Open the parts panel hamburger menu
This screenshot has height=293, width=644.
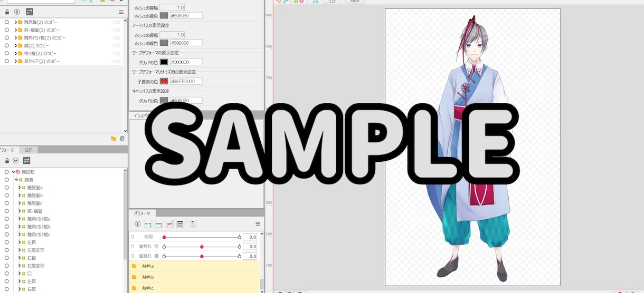click(x=121, y=12)
